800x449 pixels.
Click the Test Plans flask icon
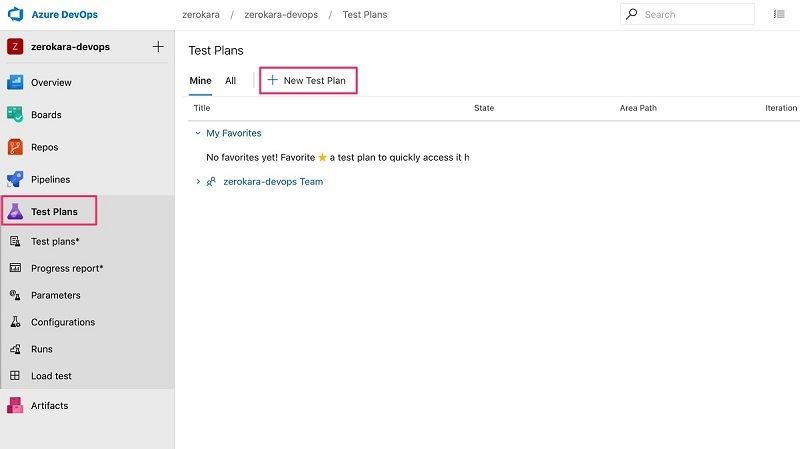[15, 211]
